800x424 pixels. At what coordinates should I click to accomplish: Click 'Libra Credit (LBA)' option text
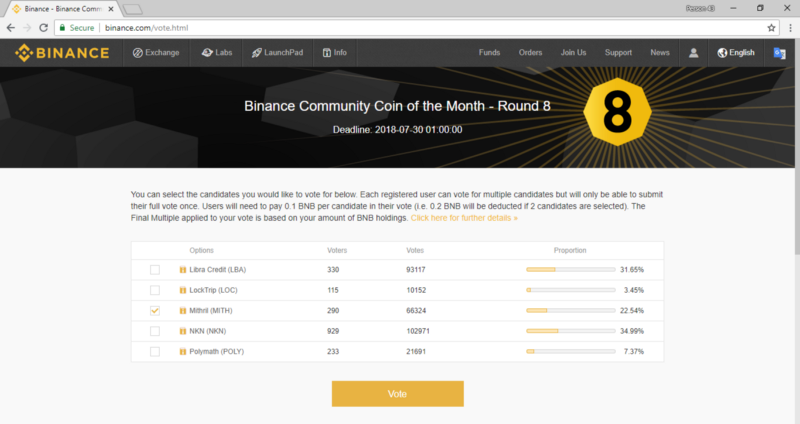click(217, 269)
